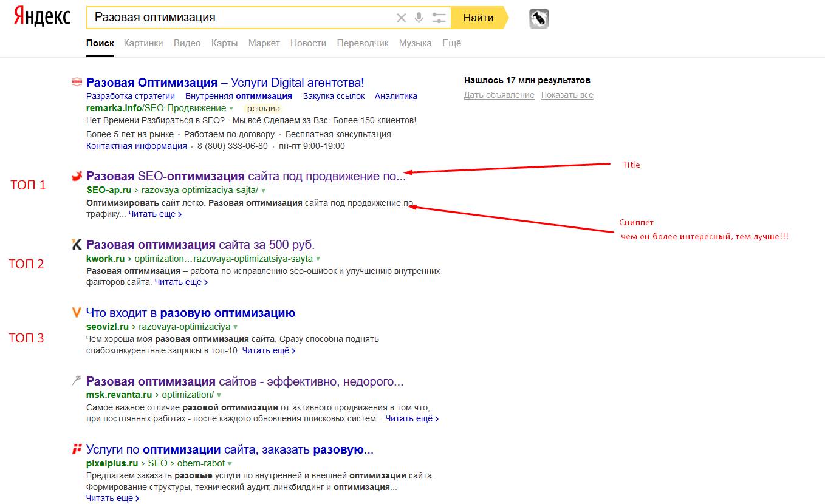Viewport: 825px width, 504px height.
Task: Open advanced search filters icon
Action: [439, 18]
